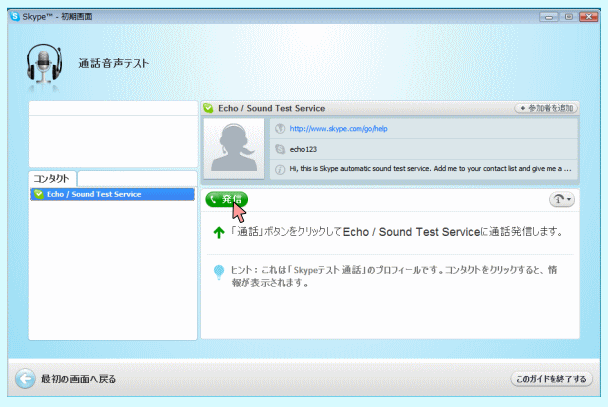Click status icon in Echo profile header
Image resolution: width=608 pixels, height=407 pixels.
pyautogui.click(x=209, y=108)
